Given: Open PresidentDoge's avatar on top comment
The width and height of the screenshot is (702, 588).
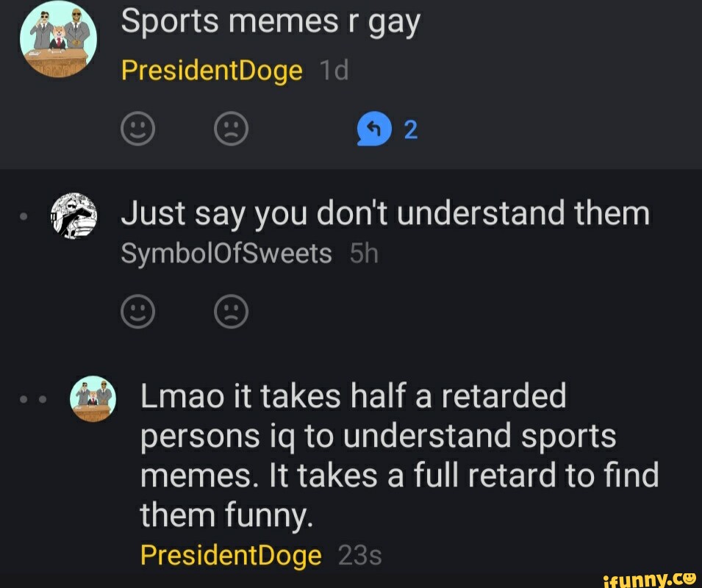Looking at the screenshot, I should 58,40.
